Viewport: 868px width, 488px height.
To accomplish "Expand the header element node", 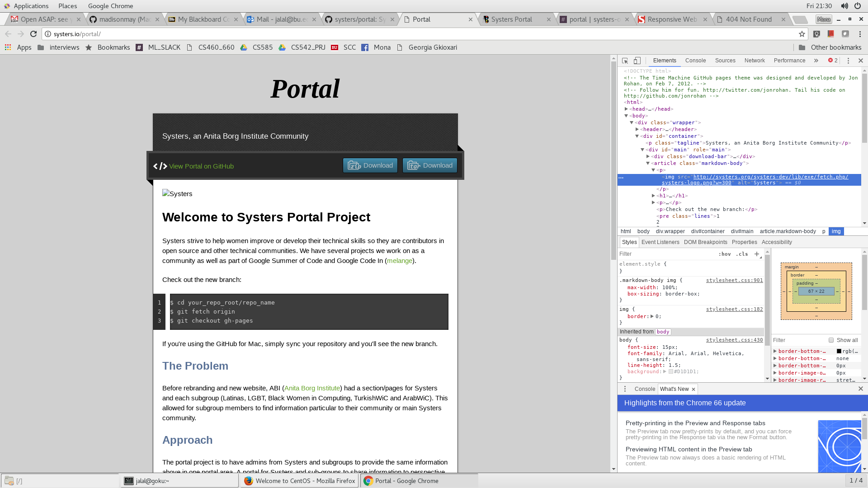I will [638, 129].
